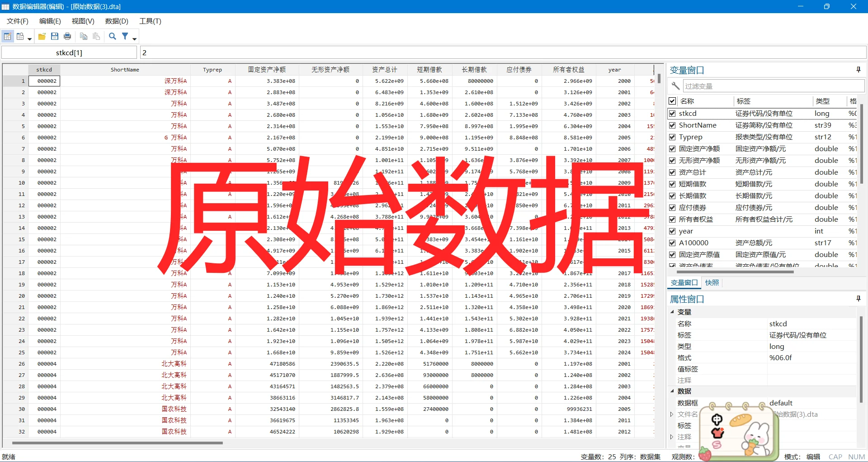Open the 文件(F) menu
Image resolution: width=868 pixels, height=462 pixels.
18,21
